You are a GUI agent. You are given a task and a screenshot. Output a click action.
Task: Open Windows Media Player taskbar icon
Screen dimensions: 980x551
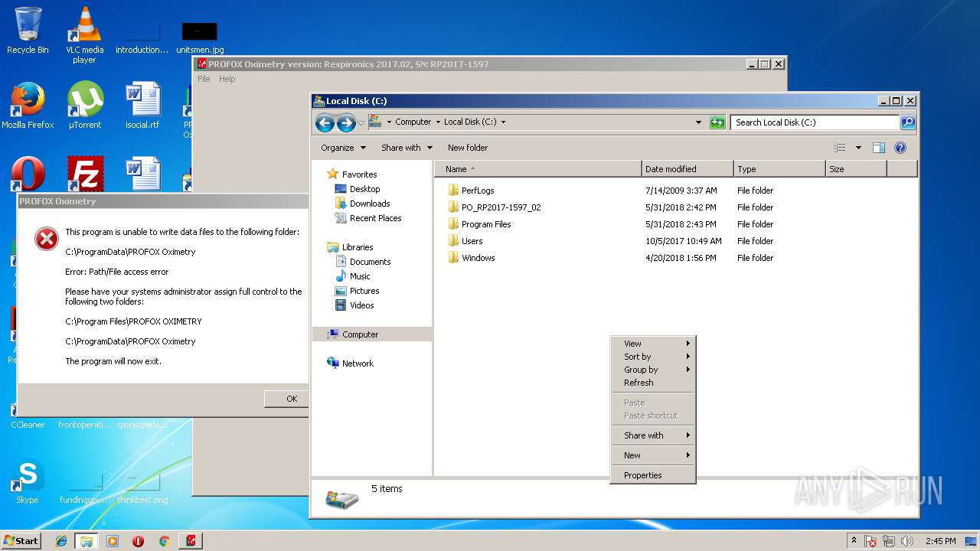(113, 541)
